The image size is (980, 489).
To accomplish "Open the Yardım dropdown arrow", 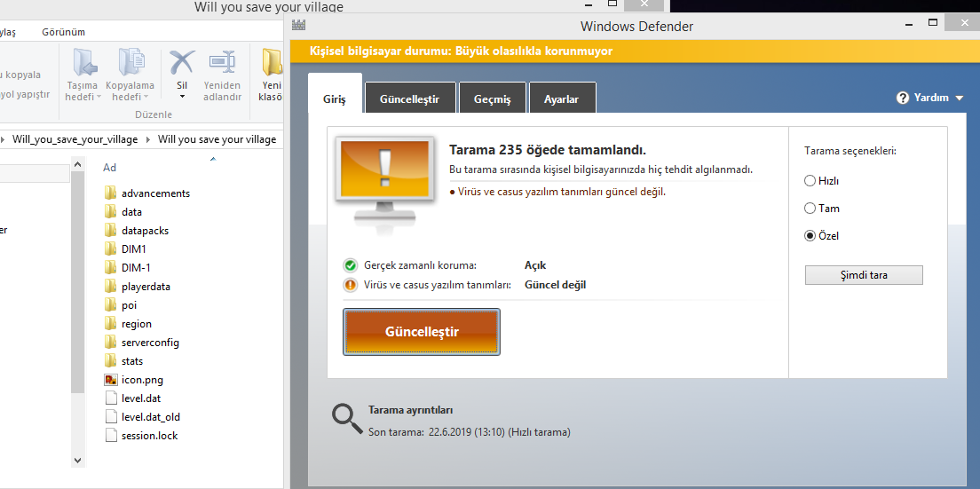I will coord(959,98).
